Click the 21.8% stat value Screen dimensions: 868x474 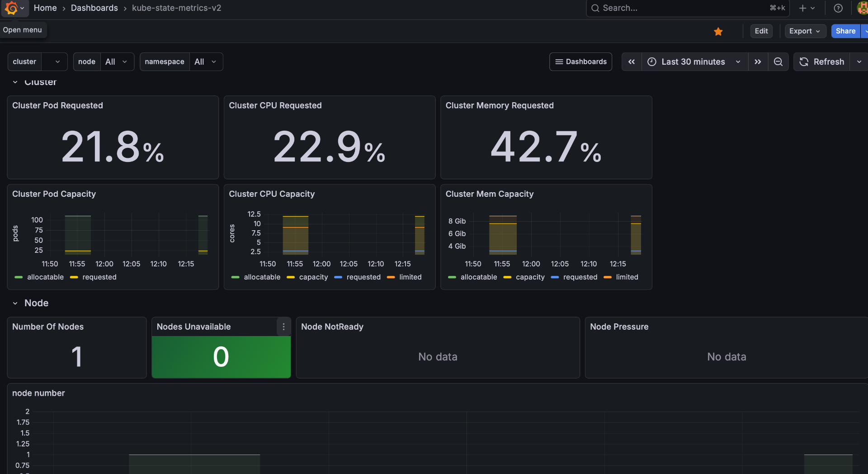click(113, 147)
